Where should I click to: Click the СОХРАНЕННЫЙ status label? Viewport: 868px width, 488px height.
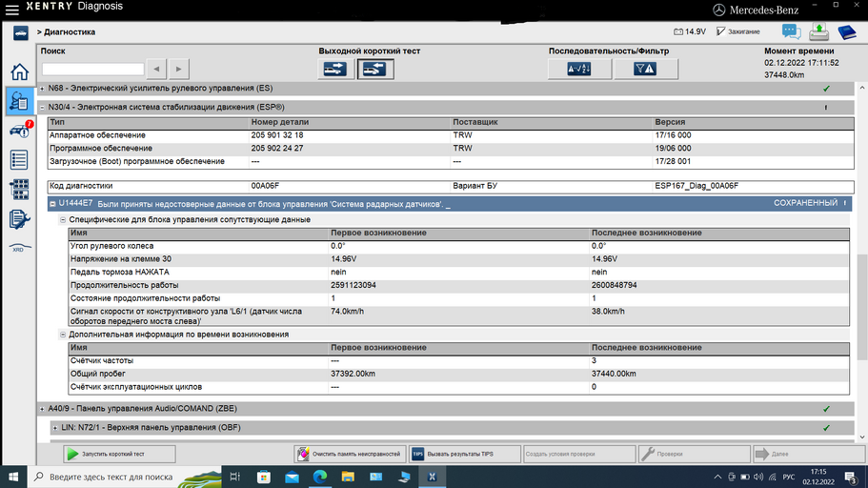coord(805,203)
